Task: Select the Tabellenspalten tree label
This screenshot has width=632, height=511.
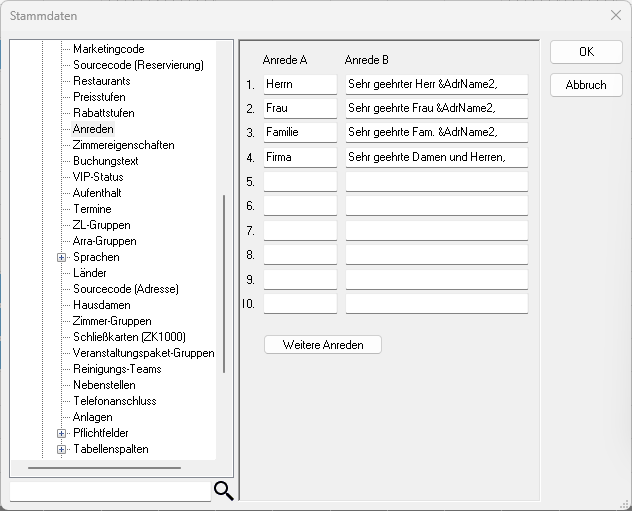Action: [111, 449]
